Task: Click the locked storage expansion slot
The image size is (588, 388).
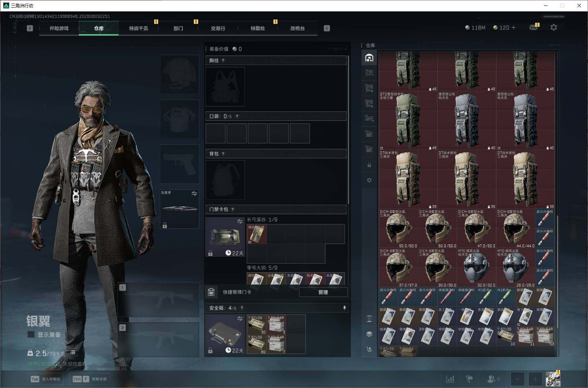Action: tap(369, 165)
